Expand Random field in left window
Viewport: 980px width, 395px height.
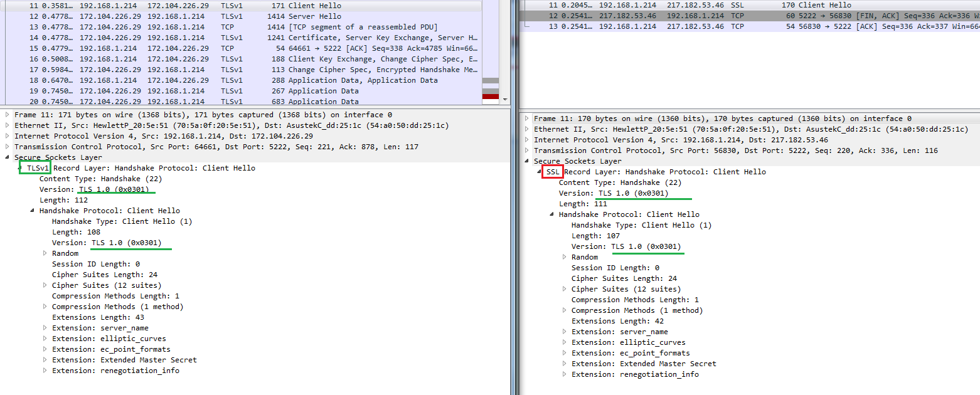tap(45, 253)
